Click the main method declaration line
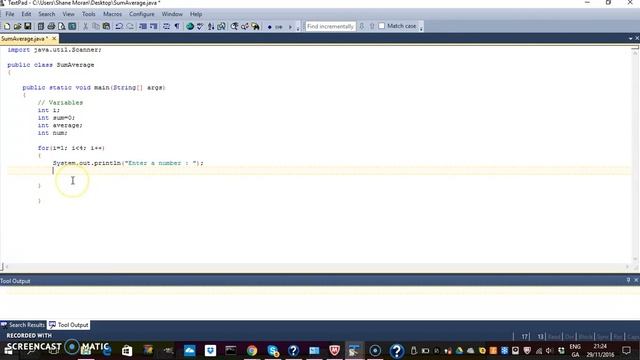 tap(94, 88)
